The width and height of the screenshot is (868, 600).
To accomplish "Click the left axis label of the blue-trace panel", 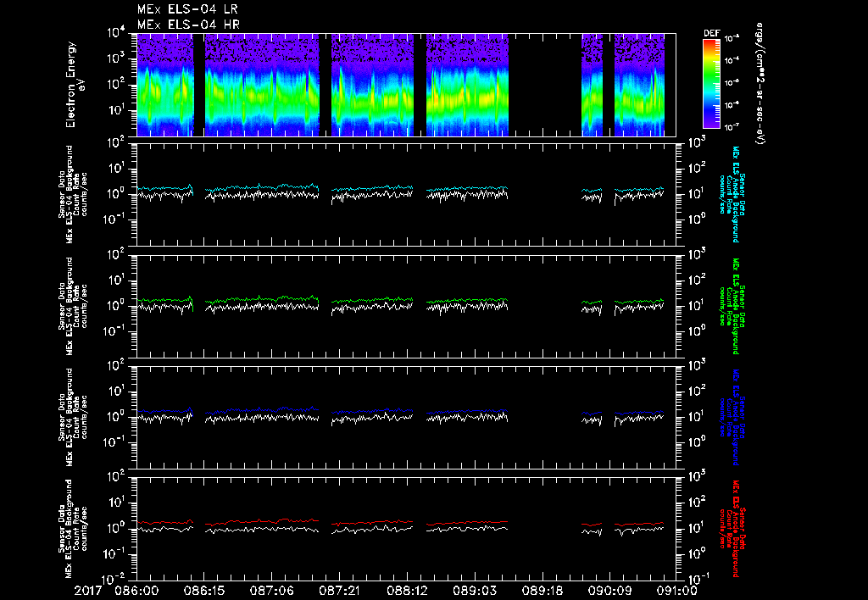I will [73, 417].
